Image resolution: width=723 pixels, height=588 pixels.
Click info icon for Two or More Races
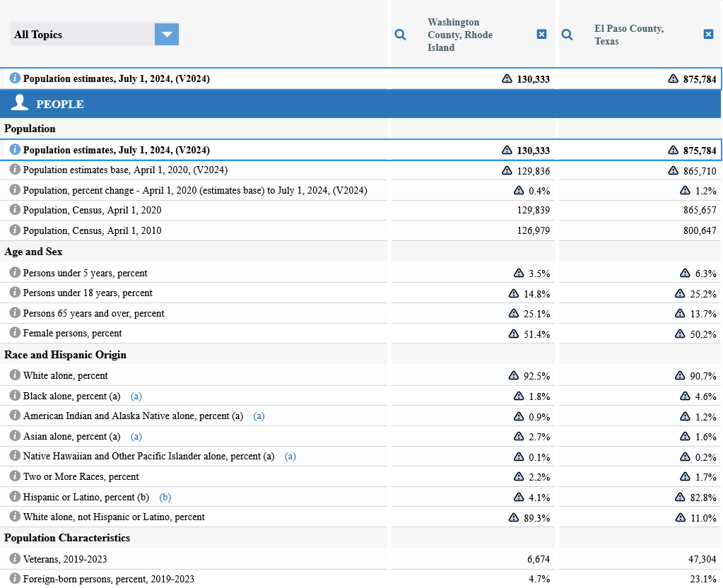[x=15, y=476]
